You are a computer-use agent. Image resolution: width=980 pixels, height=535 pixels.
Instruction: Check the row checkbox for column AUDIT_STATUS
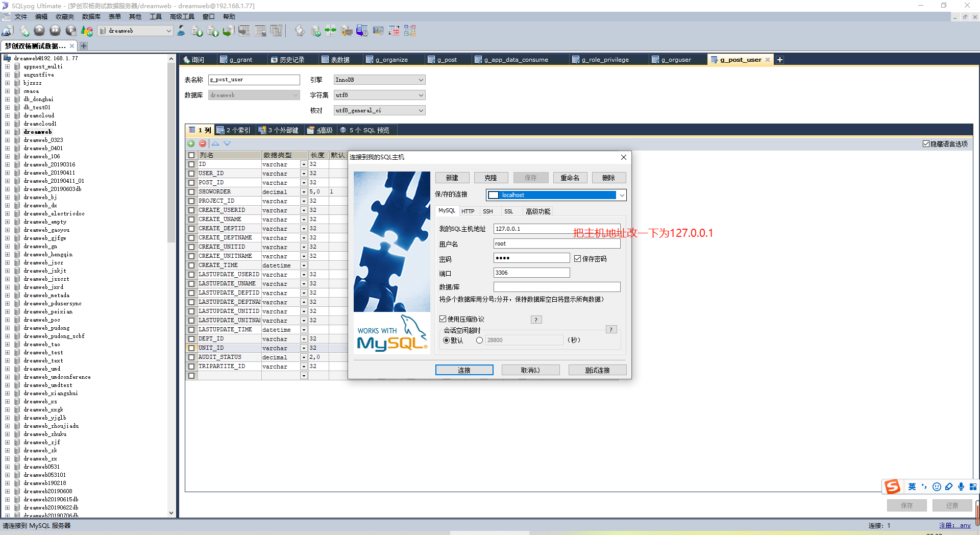pos(191,357)
